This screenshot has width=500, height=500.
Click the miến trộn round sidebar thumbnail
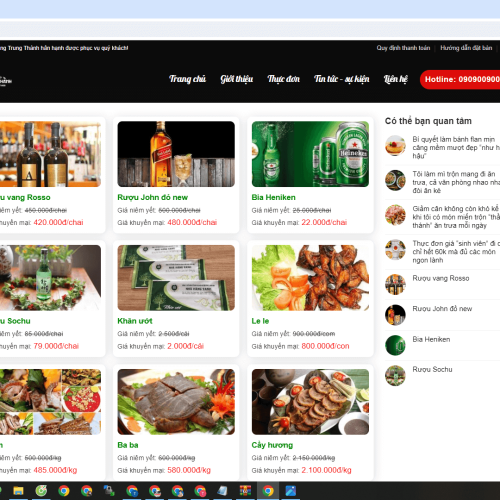[x=395, y=215]
